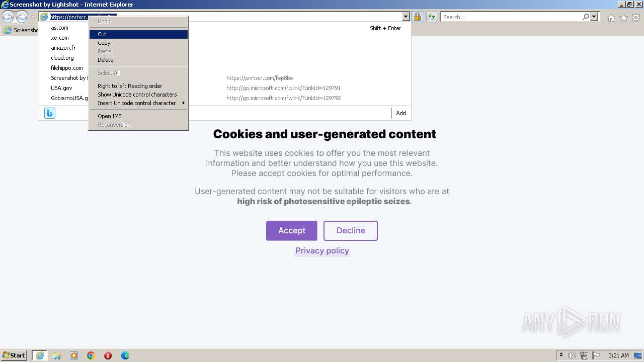Select https://pnrtscr.com/fep8be history URL
This screenshot has height=362, width=644.
(260, 78)
